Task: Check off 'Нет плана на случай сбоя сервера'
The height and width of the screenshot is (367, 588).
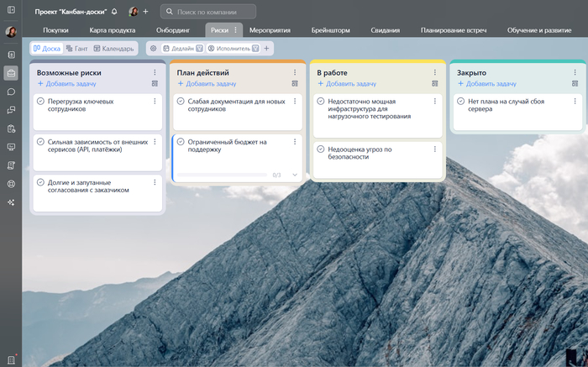Action: (460, 101)
